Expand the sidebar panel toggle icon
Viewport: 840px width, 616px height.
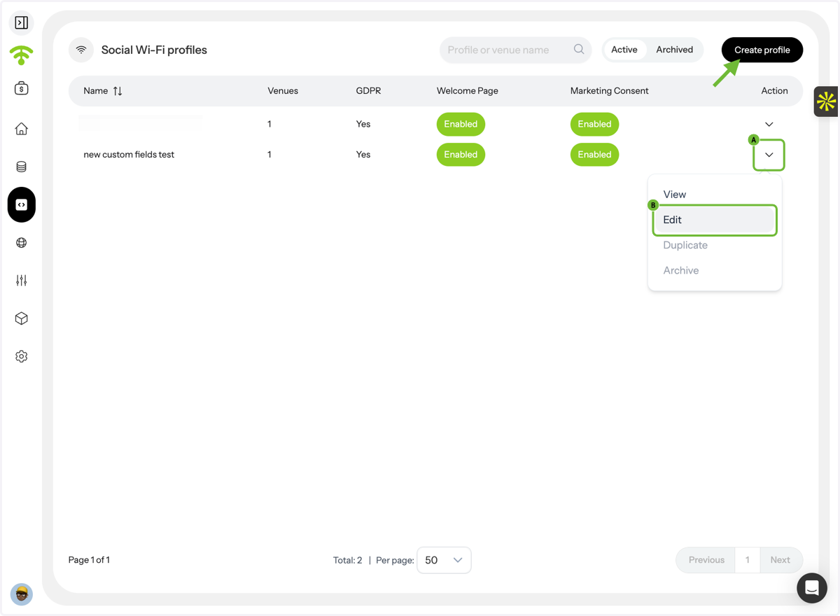point(22,23)
